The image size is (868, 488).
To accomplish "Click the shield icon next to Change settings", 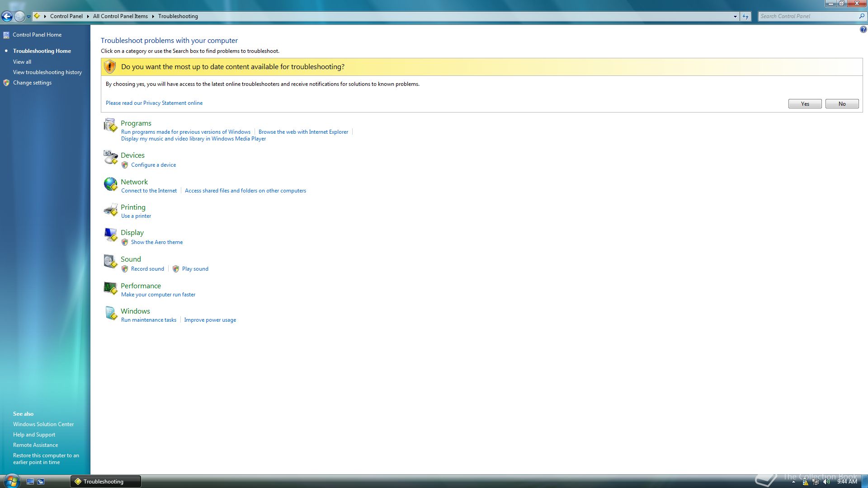I will coord(6,83).
